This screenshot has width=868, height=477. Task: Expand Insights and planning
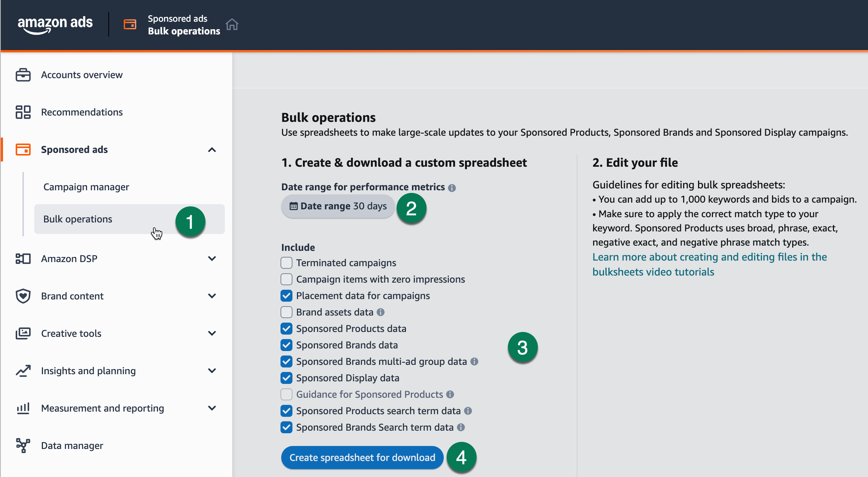[212, 370]
